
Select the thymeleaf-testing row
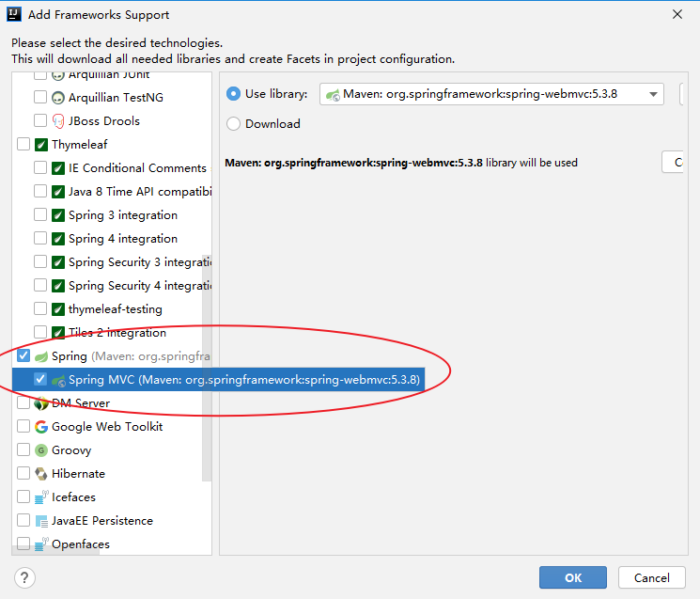click(x=112, y=309)
